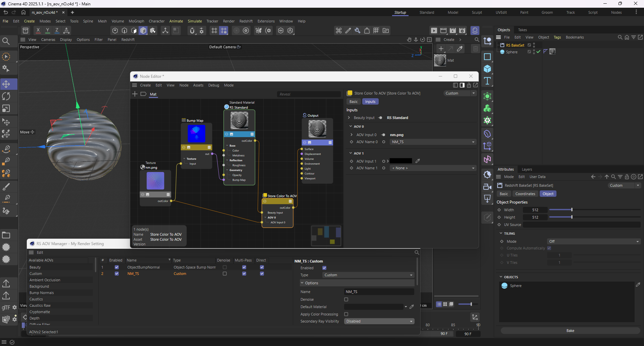Toggle Z axis lock icon

click(x=57, y=31)
